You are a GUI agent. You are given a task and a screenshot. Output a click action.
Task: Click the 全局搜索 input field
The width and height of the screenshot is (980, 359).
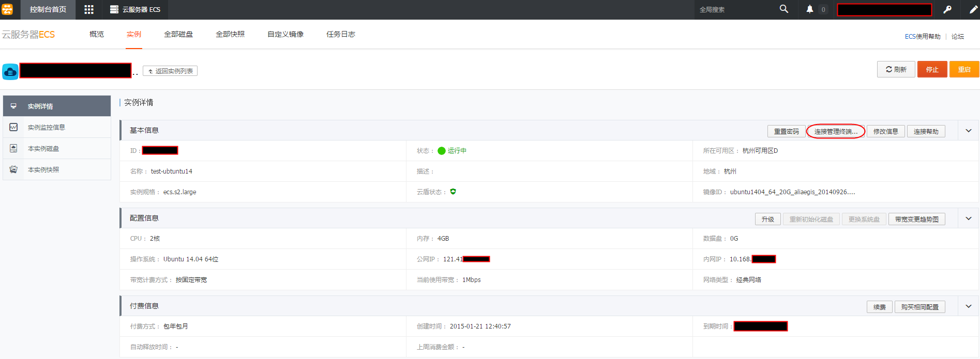(734, 9)
